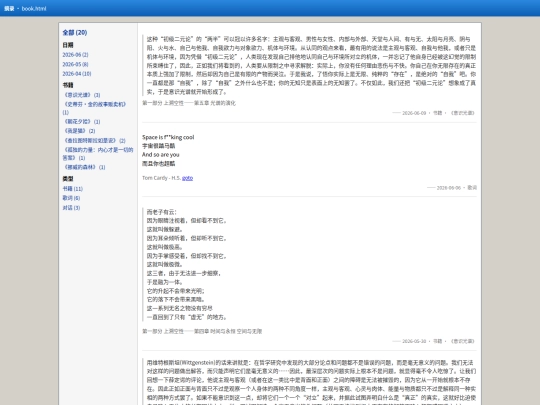Click the lyric line "Space is f**king cool"

168,137
